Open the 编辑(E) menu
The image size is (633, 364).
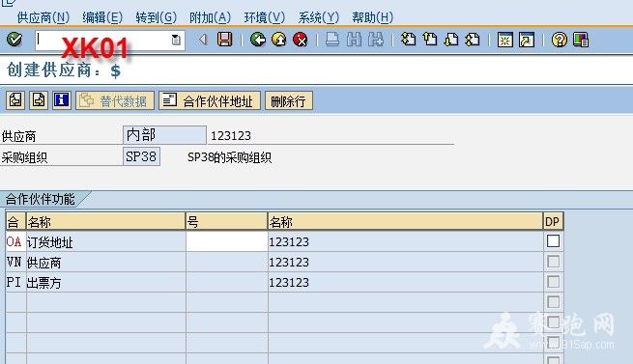click(102, 17)
